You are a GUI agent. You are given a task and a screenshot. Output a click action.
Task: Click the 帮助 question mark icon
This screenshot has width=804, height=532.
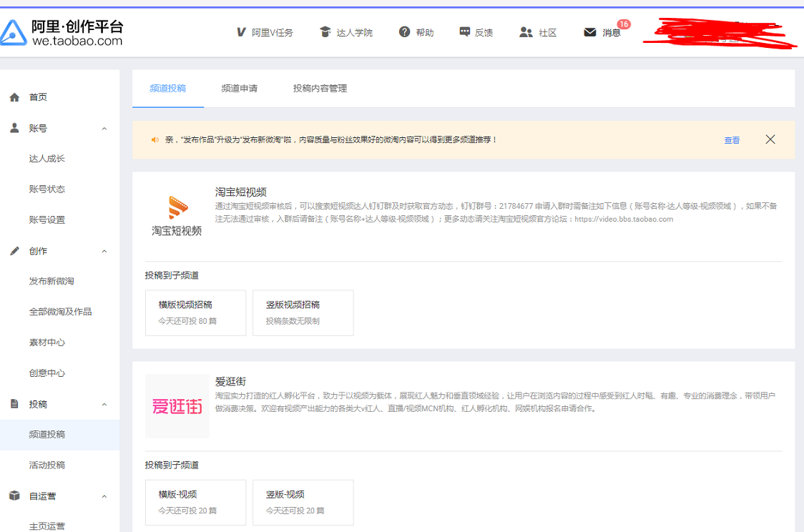(405, 31)
